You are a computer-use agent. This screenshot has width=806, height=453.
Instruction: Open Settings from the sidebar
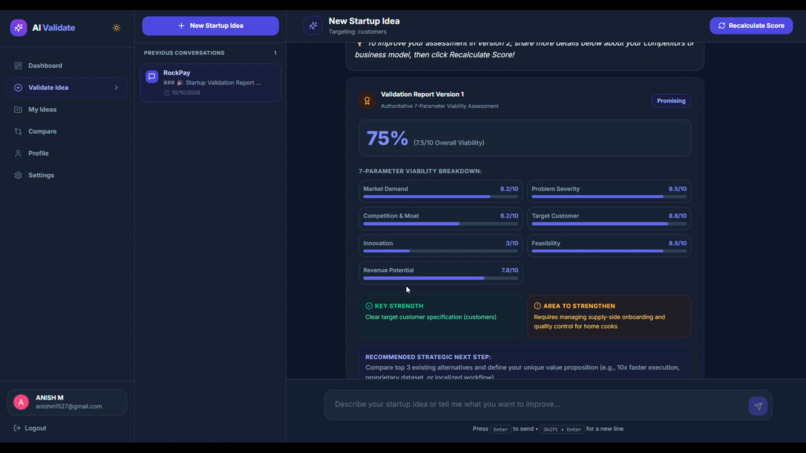click(x=67, y=175)
